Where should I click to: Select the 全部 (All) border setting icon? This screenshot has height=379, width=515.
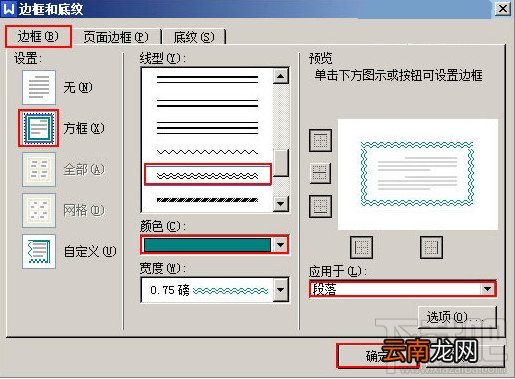[x=39, y=169]
